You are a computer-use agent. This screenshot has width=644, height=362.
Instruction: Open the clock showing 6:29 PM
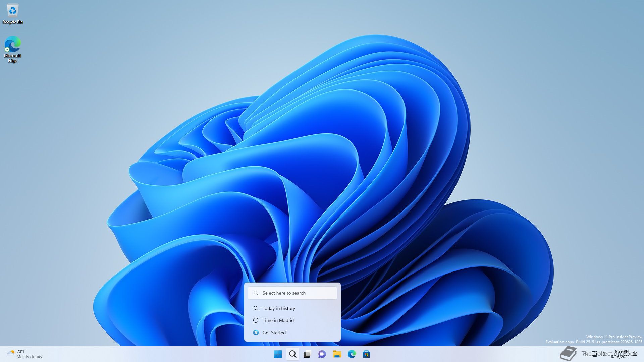(x=620, y=354)
